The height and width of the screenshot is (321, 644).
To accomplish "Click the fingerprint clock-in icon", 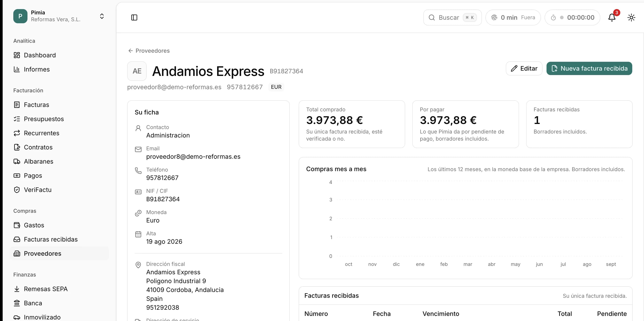I will 494,17.
